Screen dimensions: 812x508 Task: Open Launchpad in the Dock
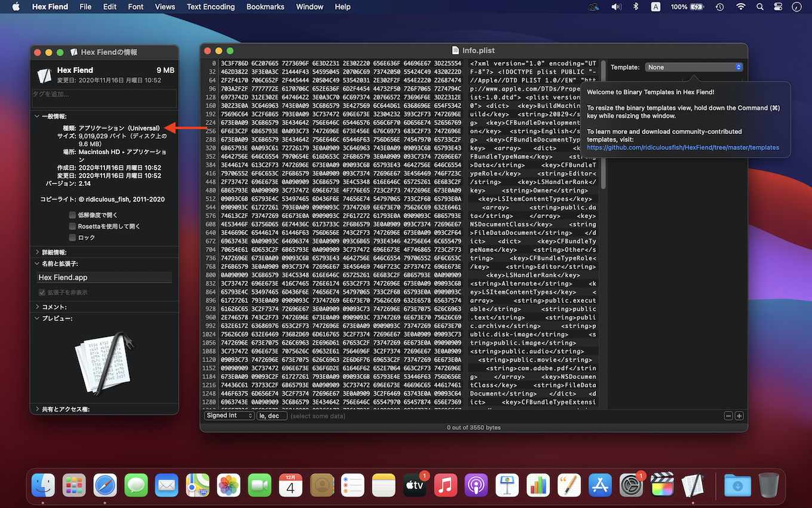point(75,485)
